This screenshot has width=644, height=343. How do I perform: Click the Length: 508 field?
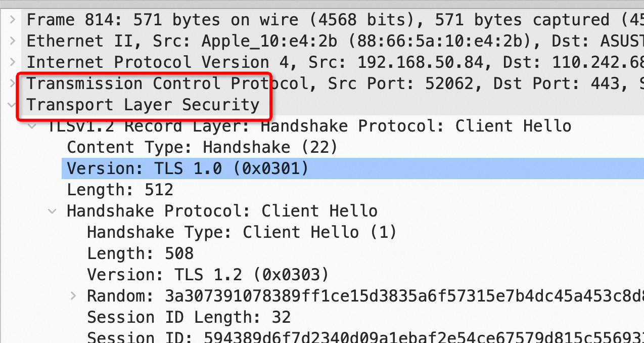(140, 253)
